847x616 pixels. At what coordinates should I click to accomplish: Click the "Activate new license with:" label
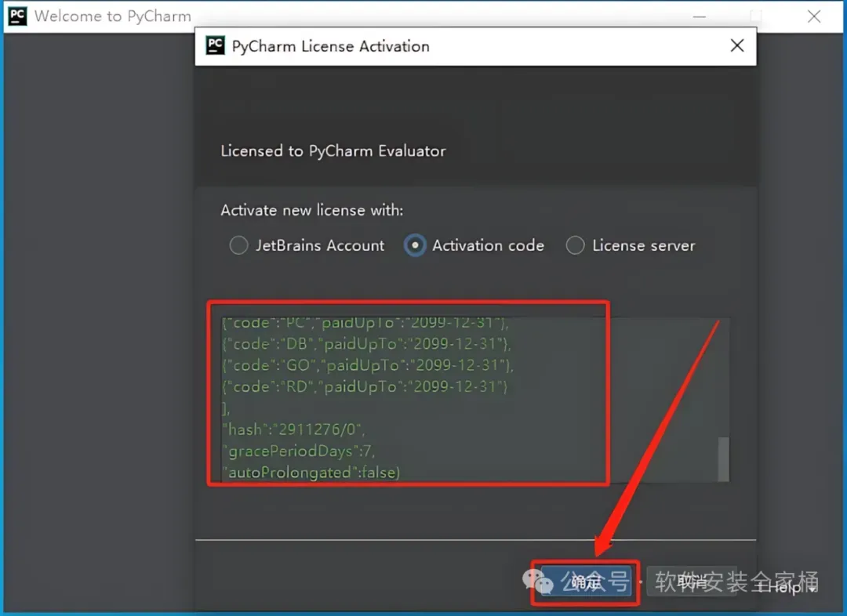[x=311, y=210]
